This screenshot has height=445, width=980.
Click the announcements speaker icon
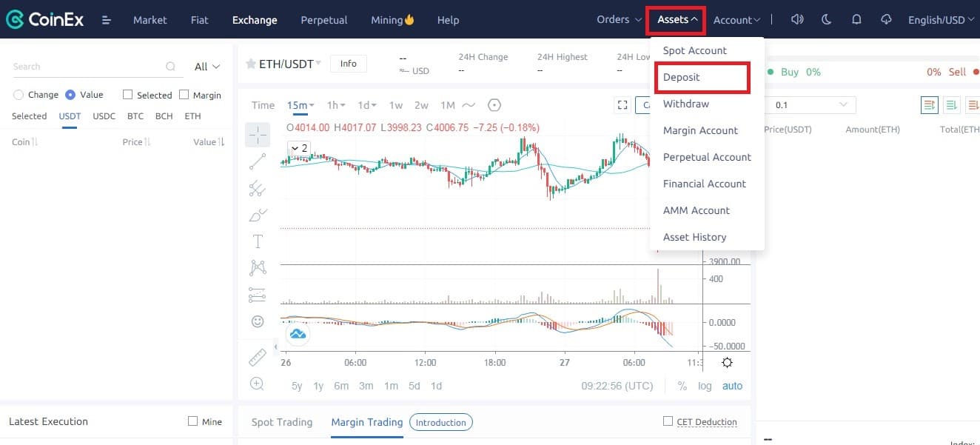tap(797, 20)
